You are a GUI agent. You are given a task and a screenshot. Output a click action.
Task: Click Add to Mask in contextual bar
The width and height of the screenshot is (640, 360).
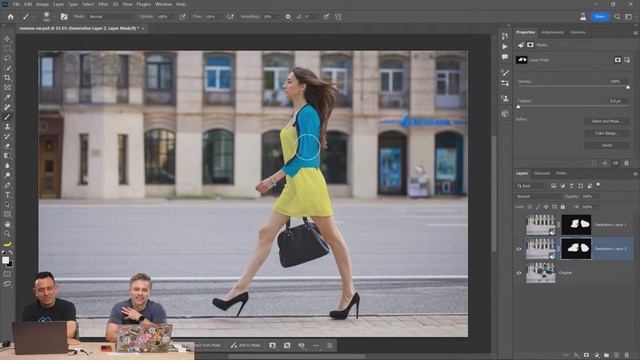coord(245,345)
